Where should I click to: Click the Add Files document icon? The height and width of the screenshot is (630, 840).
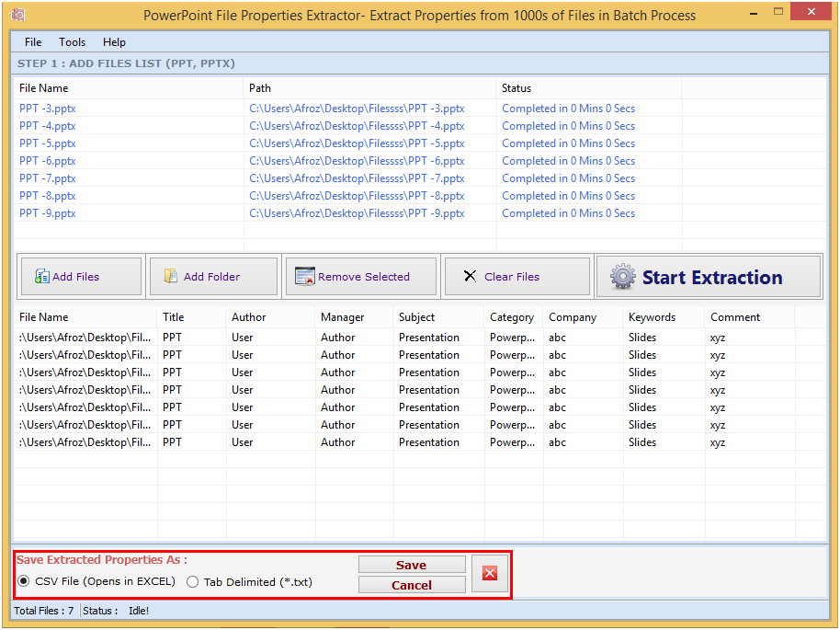(x=41, y=276)
